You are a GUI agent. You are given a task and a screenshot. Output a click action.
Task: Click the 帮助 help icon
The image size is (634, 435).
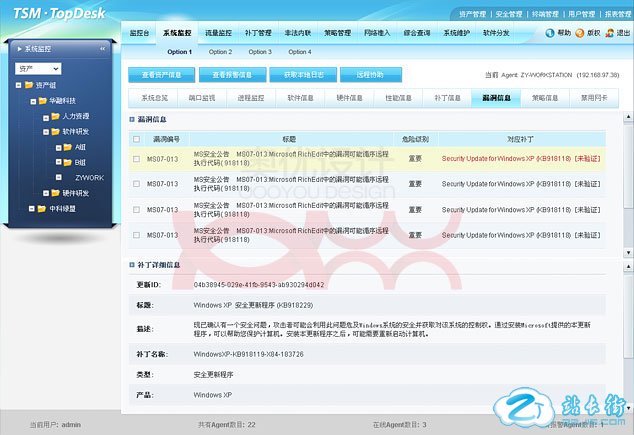coord(549,33)
